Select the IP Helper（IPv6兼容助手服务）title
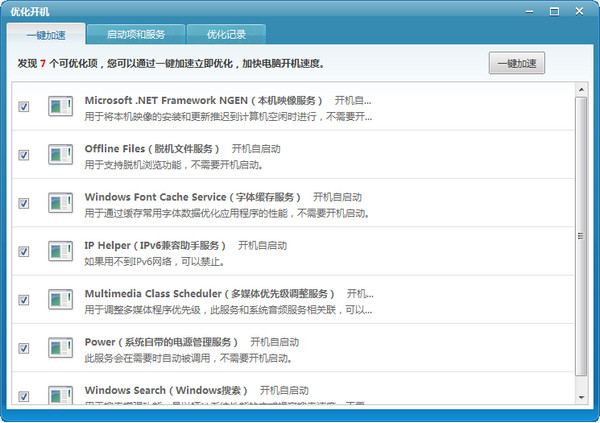 [155, 245]
